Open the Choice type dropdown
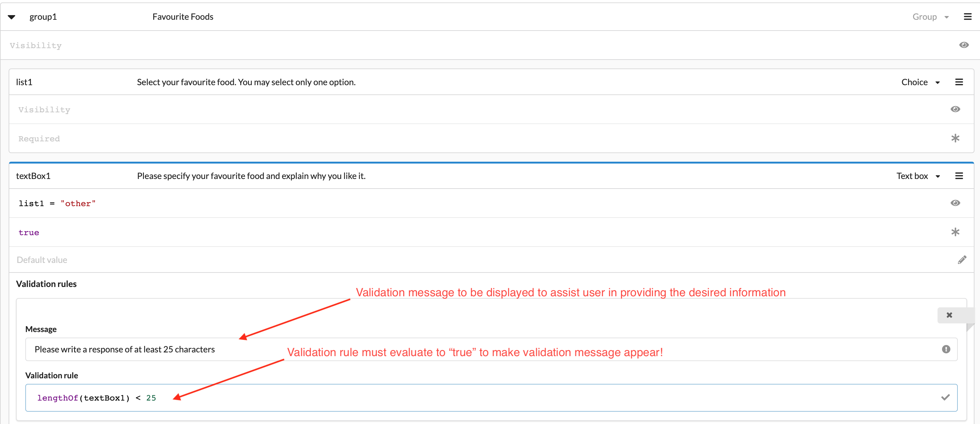980x424 pixels. pyautogui.click(x=920, y=82)
